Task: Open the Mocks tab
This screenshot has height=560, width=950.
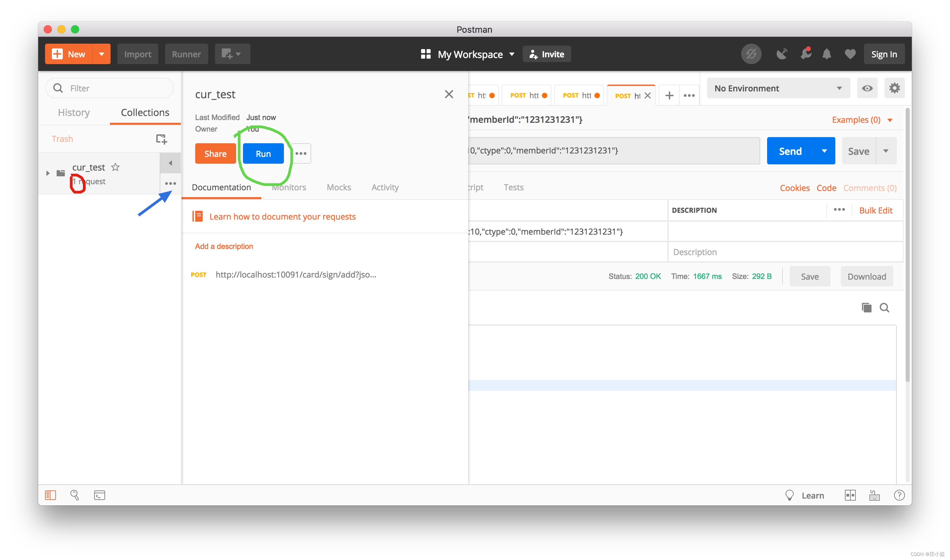Action: coord(339,187)
